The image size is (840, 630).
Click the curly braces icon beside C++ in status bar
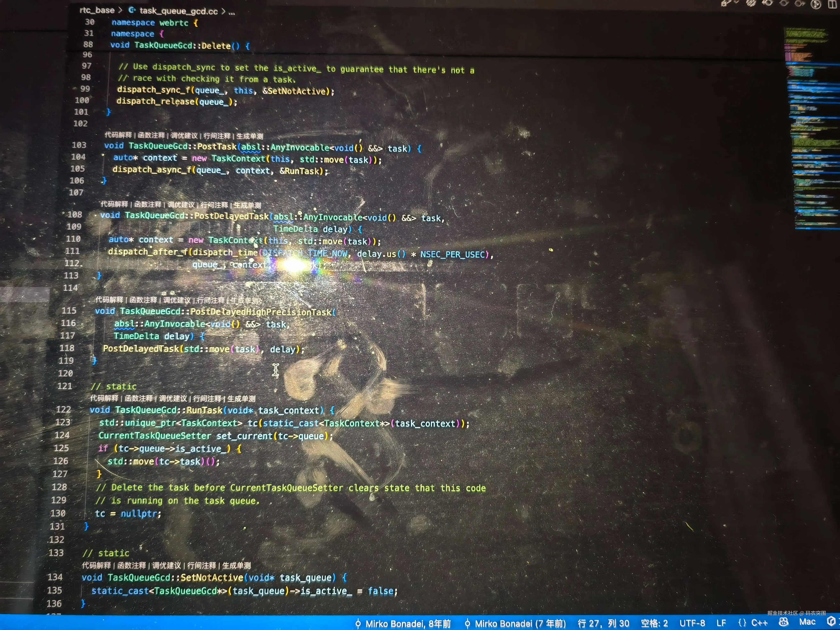tap(742, 623)
